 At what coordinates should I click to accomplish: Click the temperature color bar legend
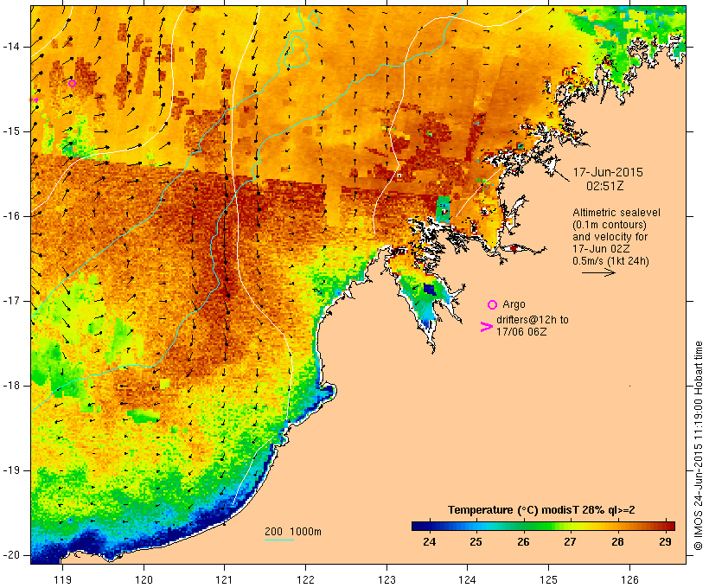[x=543, y=526]
